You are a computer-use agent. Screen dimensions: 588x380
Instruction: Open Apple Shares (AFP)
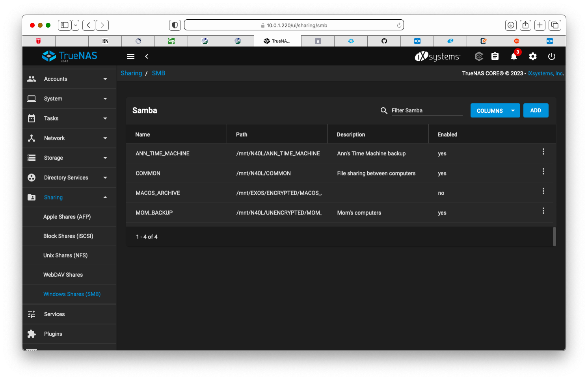pos(67,217)
